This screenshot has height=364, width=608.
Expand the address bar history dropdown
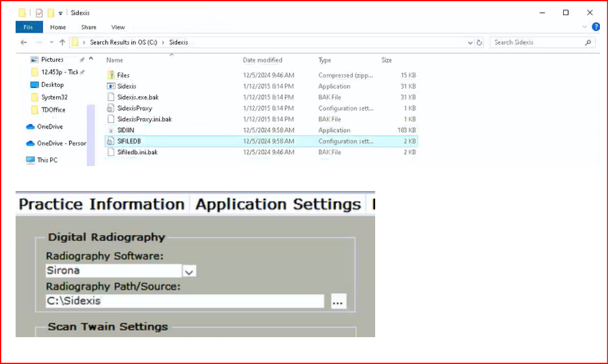pos(470,42)
